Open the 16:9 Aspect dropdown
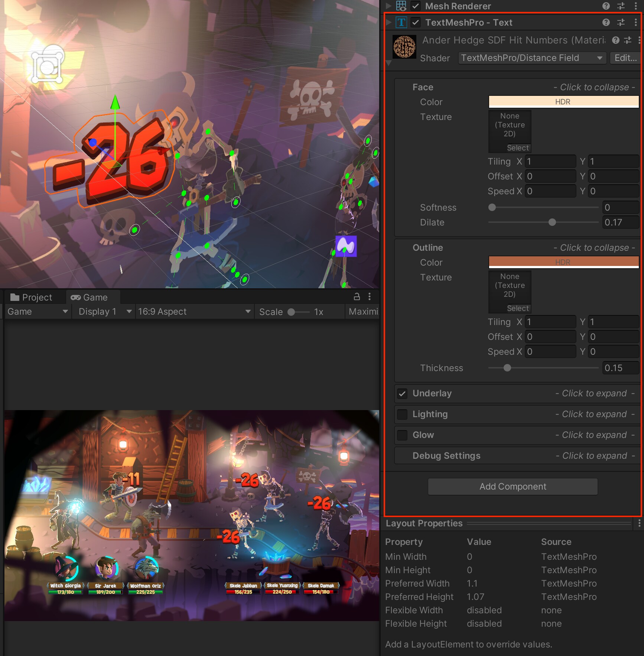The height and width of the screenshot is (656, 644). [194, 312]
